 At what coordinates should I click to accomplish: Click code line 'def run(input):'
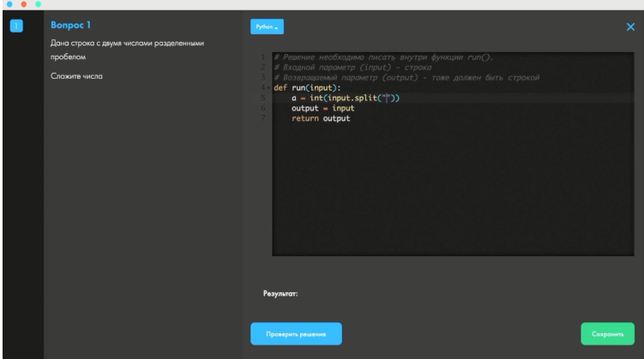pyautogui.click(x=307, y=87)
